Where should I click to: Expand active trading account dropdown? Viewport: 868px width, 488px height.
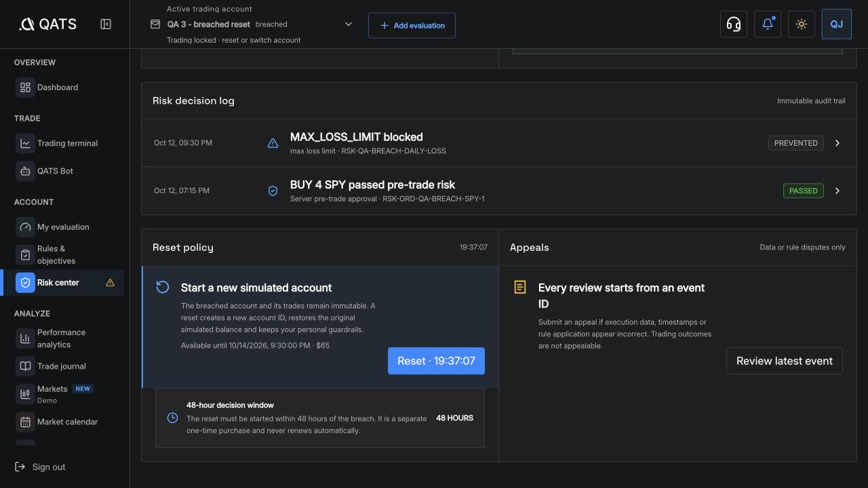pos(349,24)
